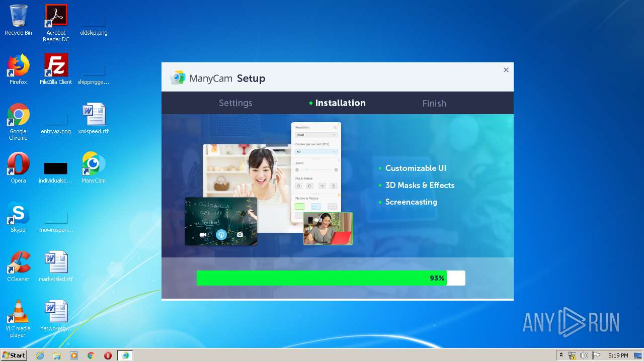Launch the CCleaner desktop shortcut
Image resolution: width=644 pixels, height=362 pixels.
tap(18, 266)
